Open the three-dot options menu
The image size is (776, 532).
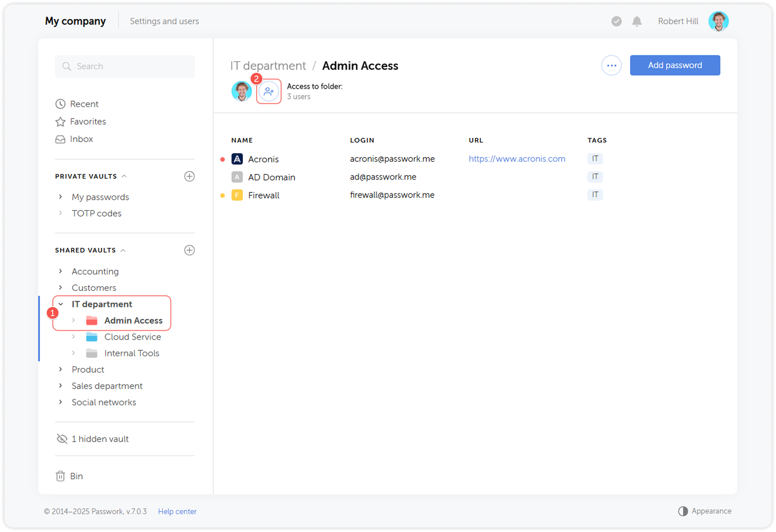pyautogui.click(x=611, y=65)
